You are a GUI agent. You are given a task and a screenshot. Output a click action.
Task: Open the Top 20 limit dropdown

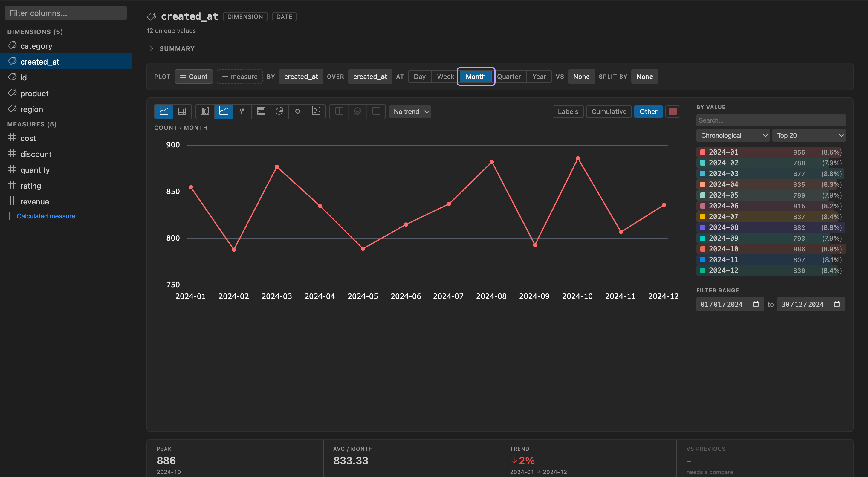(809, 135)
